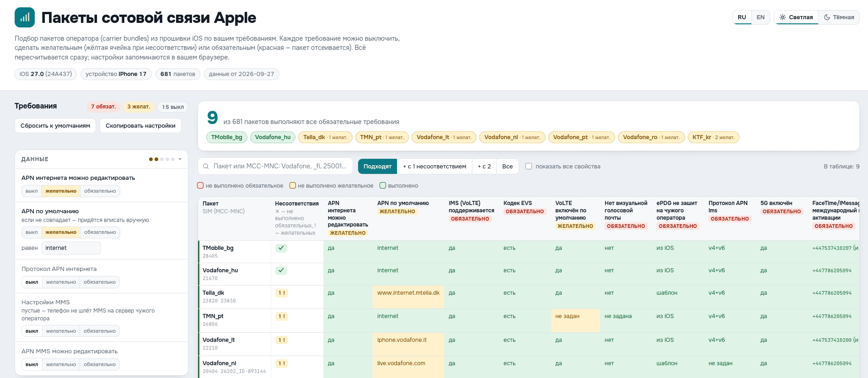
Task: Click "Скопировать настройки" button
Action: coord(140,126)
